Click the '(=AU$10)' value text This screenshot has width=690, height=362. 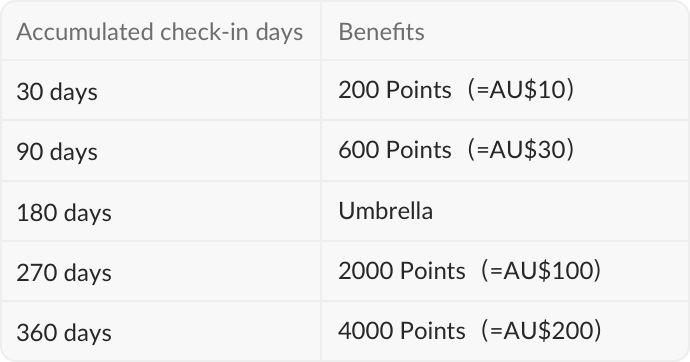(521, 90)
